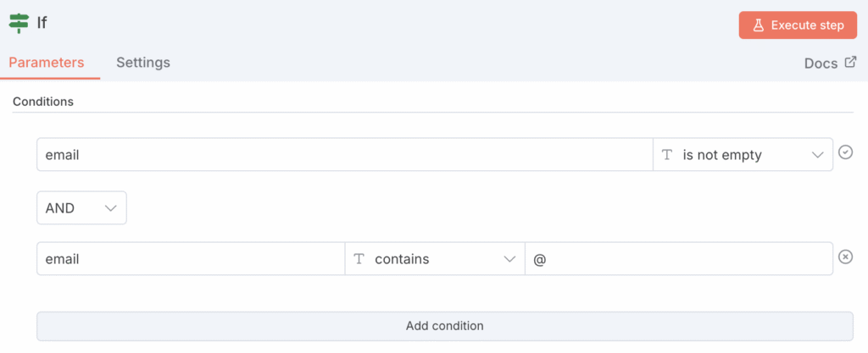
Task: Click the Add condition button
Action: pos(444,326)
